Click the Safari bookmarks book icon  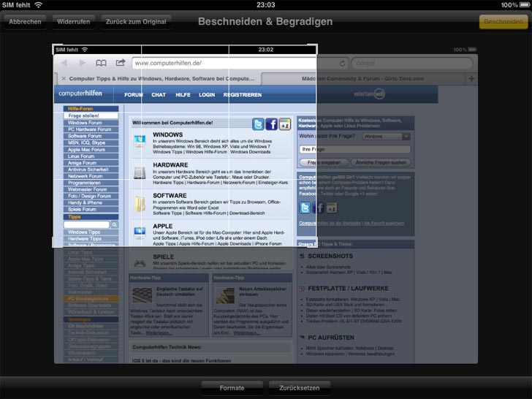(102, 63)
